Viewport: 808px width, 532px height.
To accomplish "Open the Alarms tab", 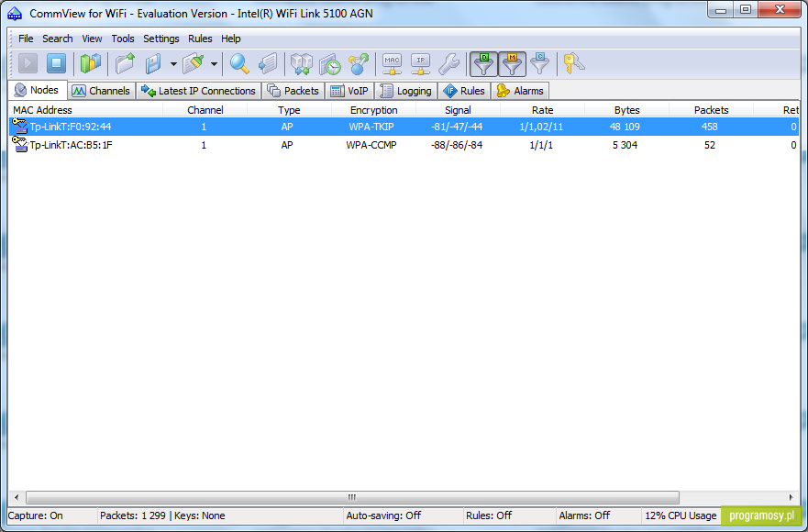I will point(520,91).
